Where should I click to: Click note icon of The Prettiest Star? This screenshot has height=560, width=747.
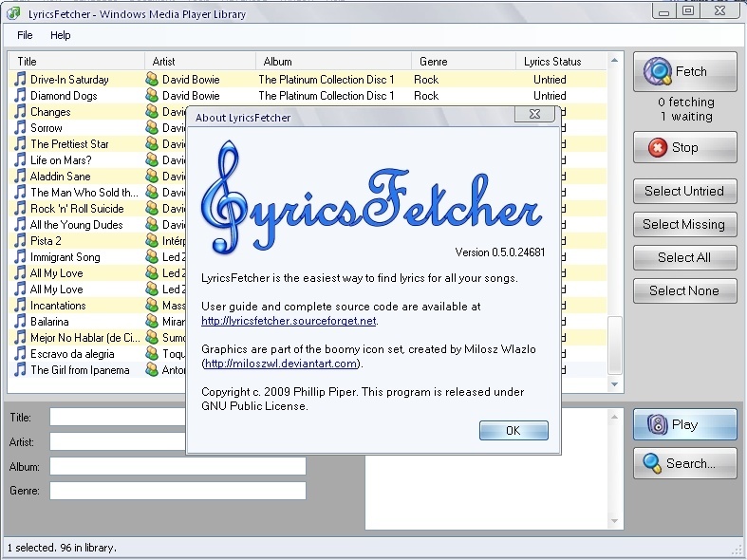[20, 144]
